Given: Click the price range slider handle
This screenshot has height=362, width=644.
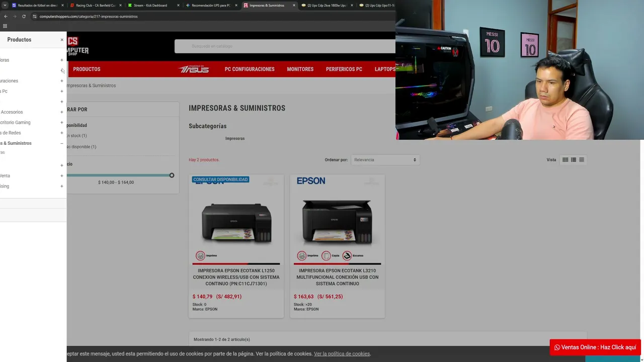Looking at the screenshot, I should (x=172, y=175).
